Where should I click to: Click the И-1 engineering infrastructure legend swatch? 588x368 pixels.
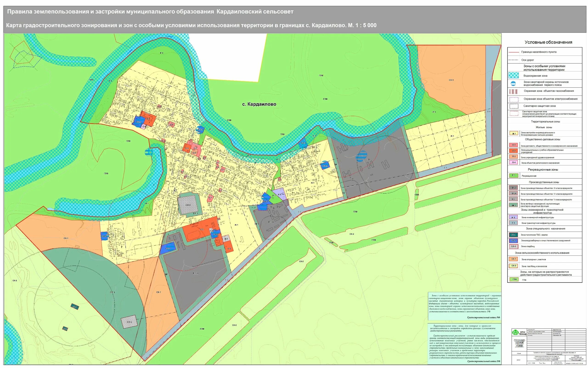click(x=513, y=217)
